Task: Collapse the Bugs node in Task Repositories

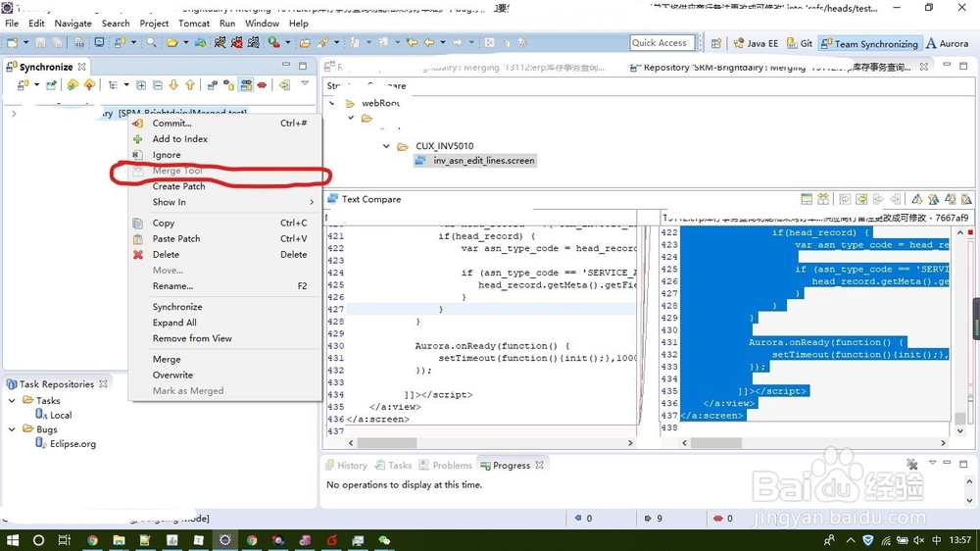Action: pyautogui.click(x=12, y=429)
